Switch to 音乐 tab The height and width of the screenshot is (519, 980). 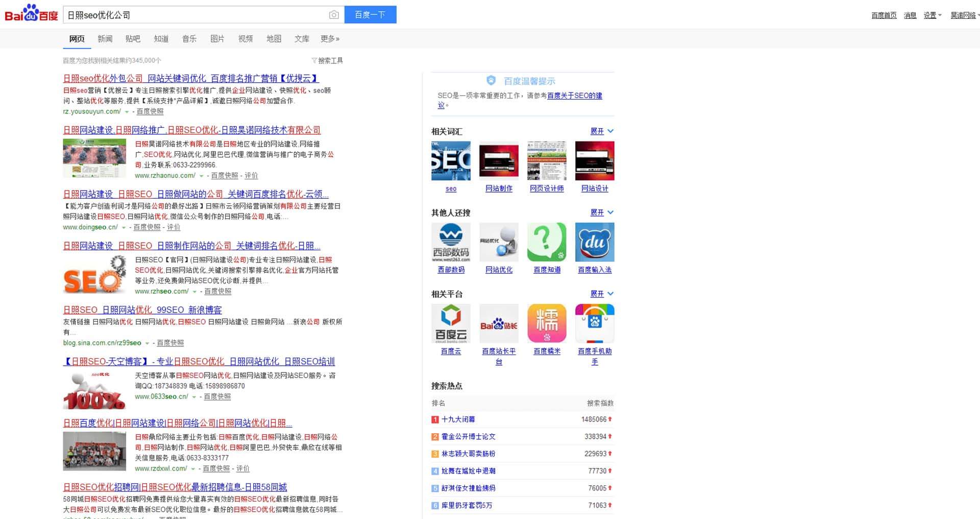click(x=189, y=39)
